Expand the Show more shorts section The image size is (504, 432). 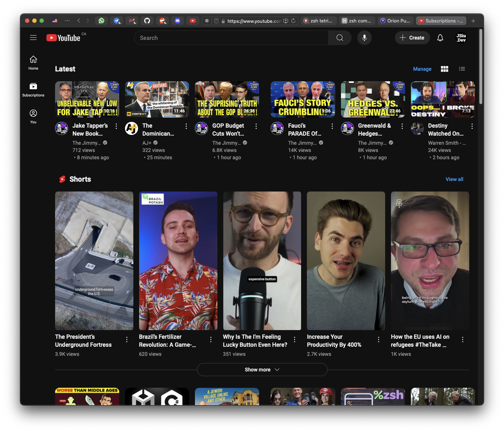[262, 369]
